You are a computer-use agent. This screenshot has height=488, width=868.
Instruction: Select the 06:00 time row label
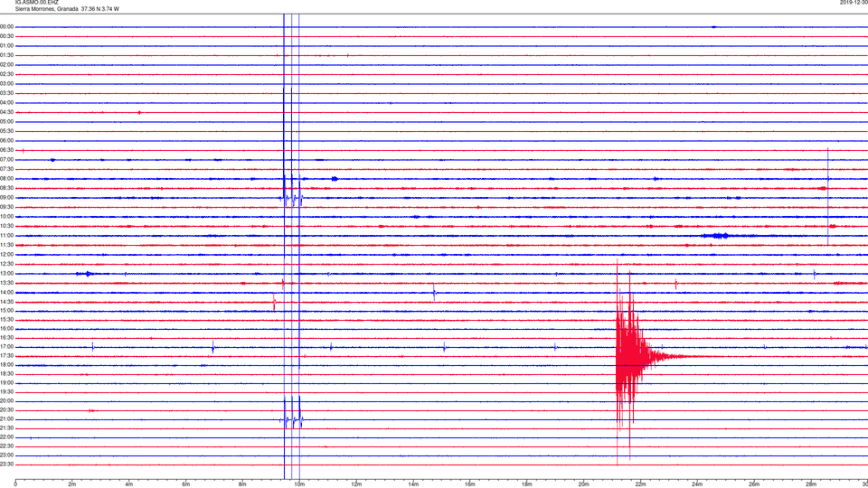(6, 141)
